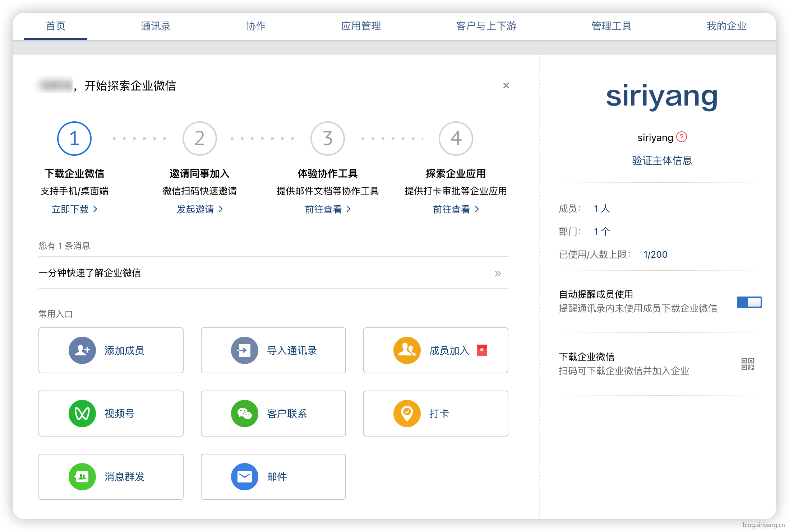
Task: Click the department count 1 个
Action: point(602,232)
